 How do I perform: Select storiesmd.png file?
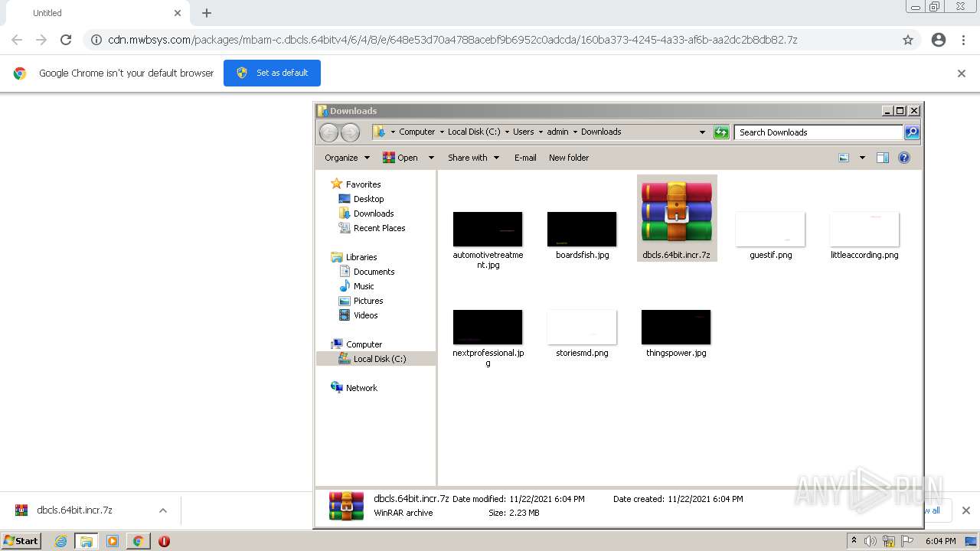tap(582, 333)
